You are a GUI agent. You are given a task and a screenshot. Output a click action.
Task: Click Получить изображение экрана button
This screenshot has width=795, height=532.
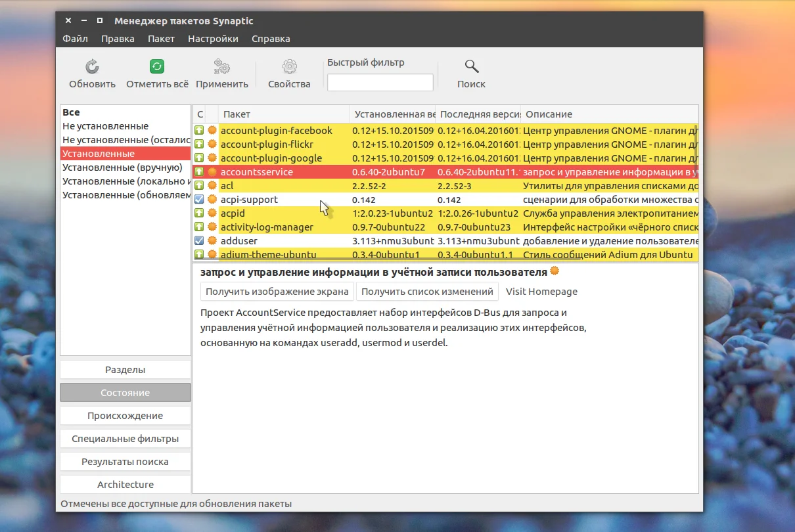point(277,292)
